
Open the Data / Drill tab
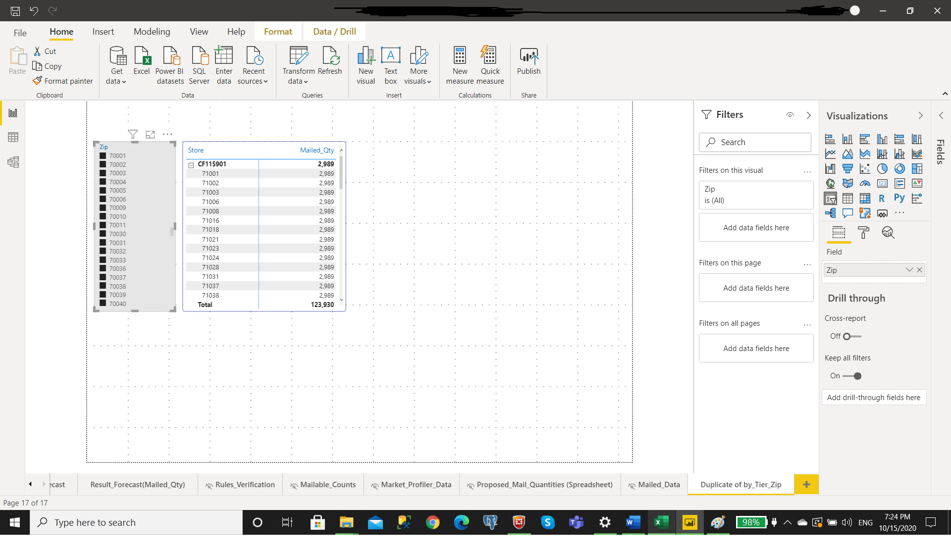pos(334,32)
